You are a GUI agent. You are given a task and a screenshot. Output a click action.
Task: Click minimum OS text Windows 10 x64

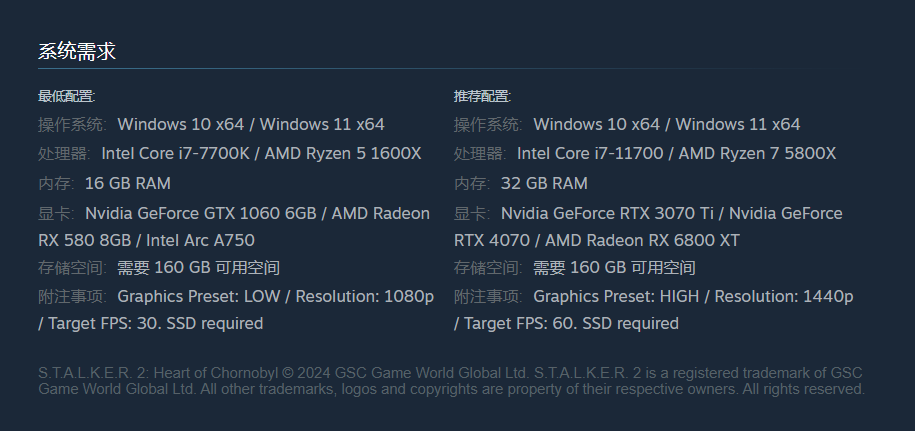[180, 124]
